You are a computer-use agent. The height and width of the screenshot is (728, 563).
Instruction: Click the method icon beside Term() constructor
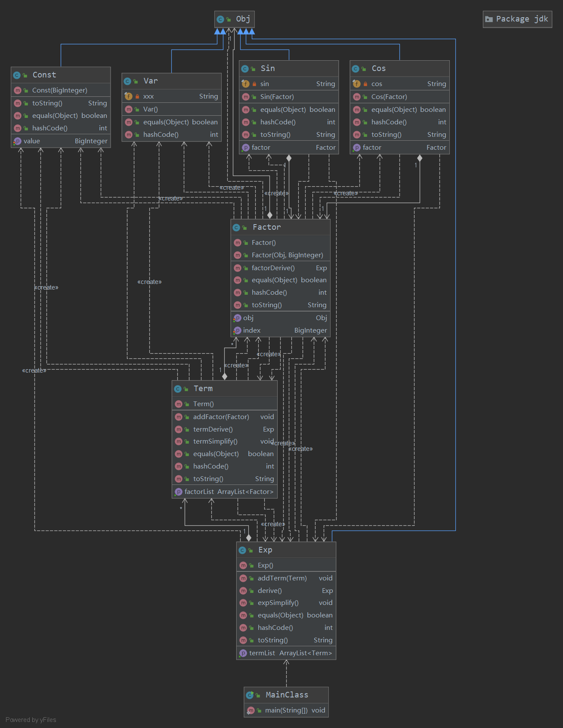point(179,404)
